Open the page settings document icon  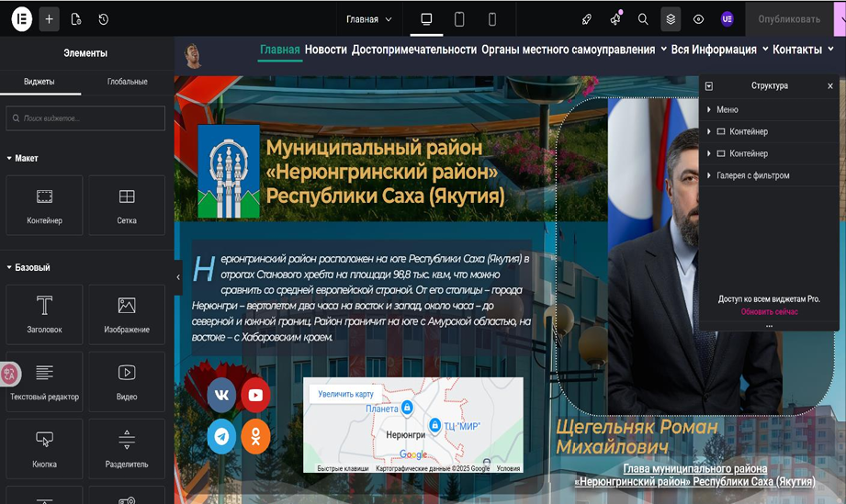pos(76,19)
